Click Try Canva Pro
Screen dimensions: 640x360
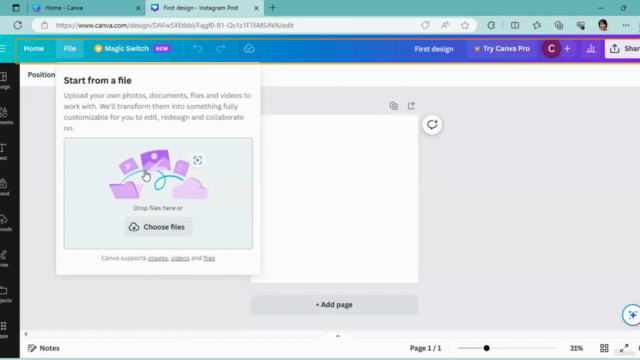click(x=502, y=49)
